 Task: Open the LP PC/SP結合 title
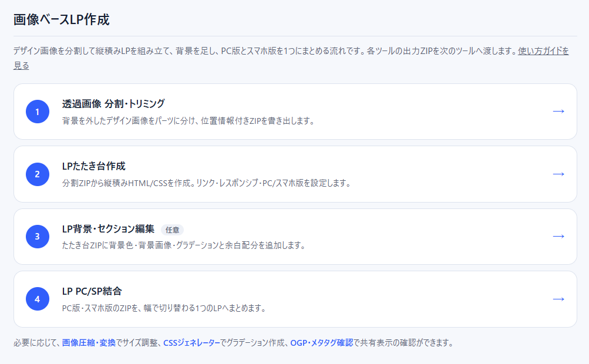[x=92, y=291]
